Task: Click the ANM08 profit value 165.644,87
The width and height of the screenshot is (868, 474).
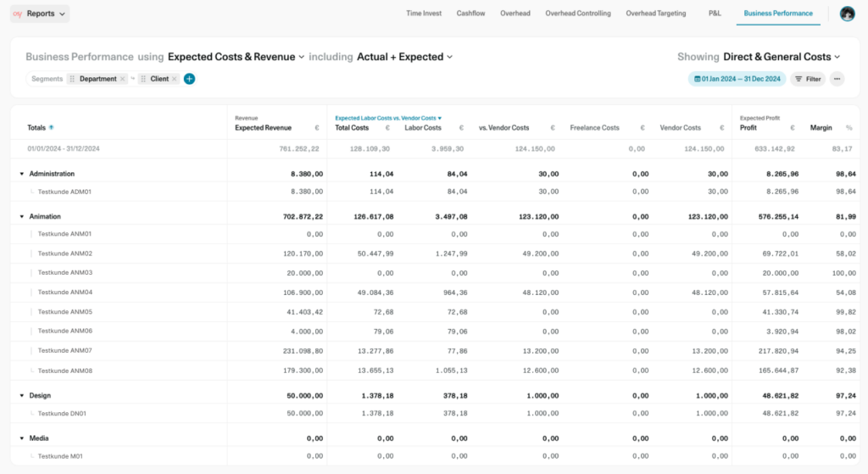Action: (778, 371)
